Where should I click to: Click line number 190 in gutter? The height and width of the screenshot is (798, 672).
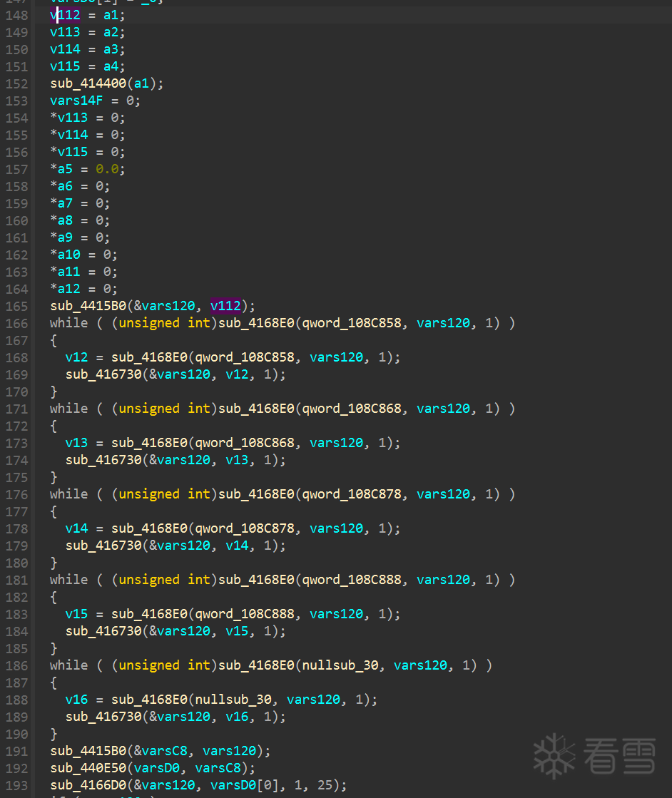click(17, 734)
